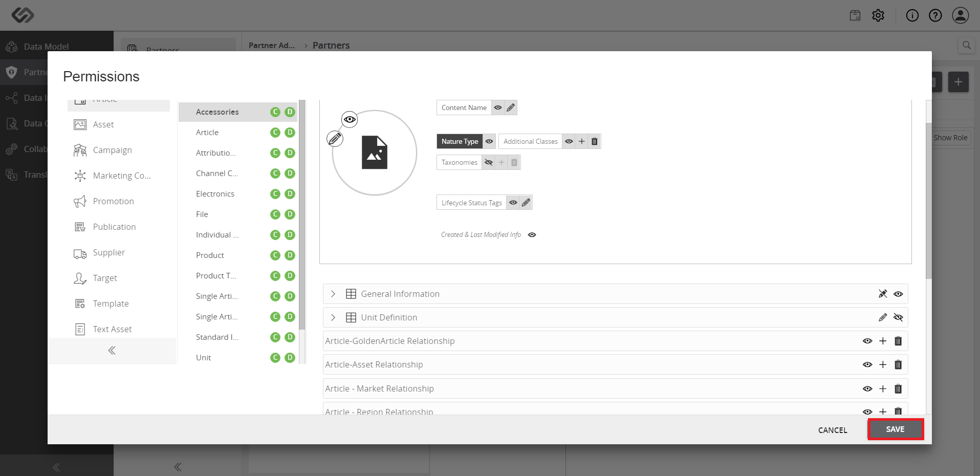980x476 pixels.
Task: Toggle Content Name visibility eye
Action: point(498,107)
